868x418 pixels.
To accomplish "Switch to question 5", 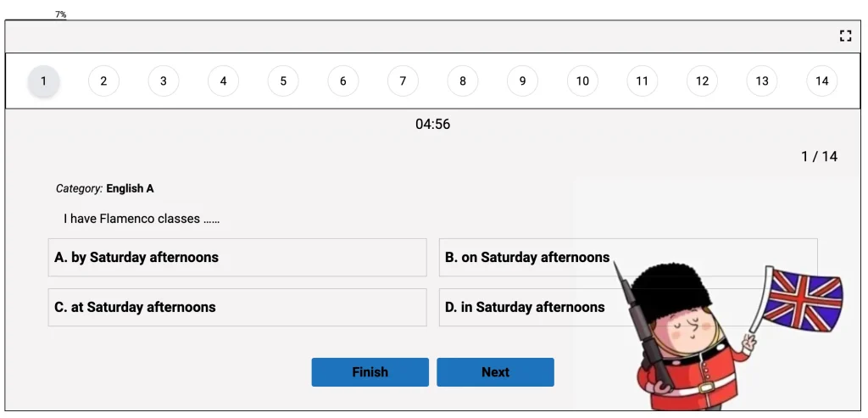I will [283, 81].
